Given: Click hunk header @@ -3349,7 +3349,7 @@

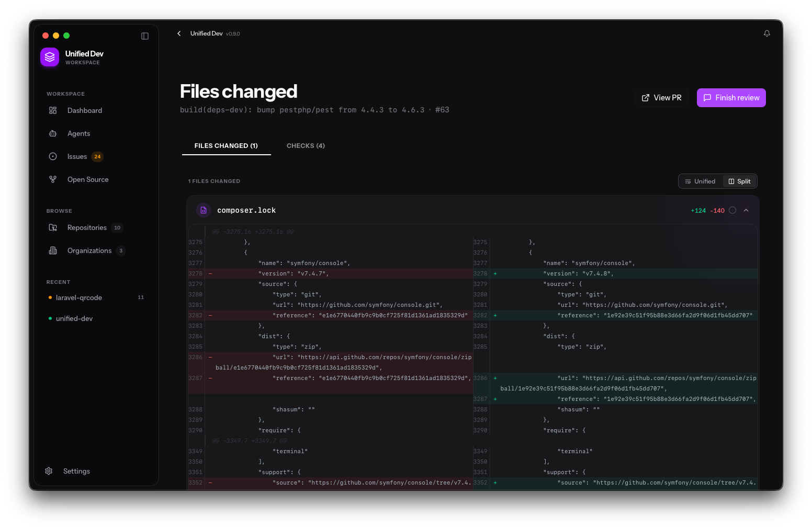Looking at the screenshot, I should tap(250, 441).
